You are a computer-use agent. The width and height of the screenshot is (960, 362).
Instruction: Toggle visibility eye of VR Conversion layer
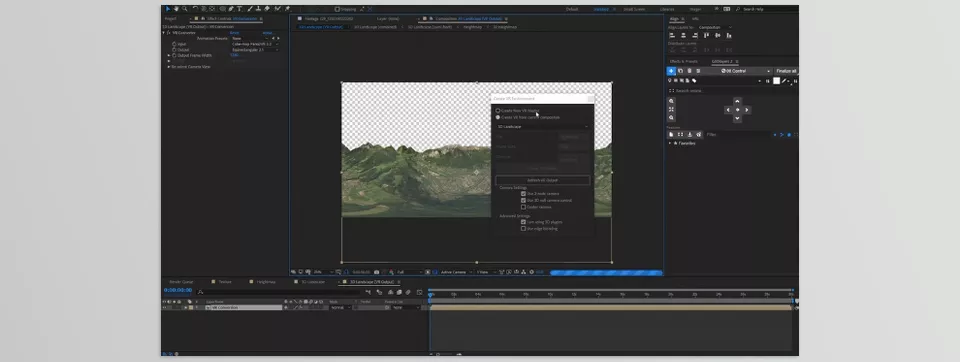click(164, 307)
